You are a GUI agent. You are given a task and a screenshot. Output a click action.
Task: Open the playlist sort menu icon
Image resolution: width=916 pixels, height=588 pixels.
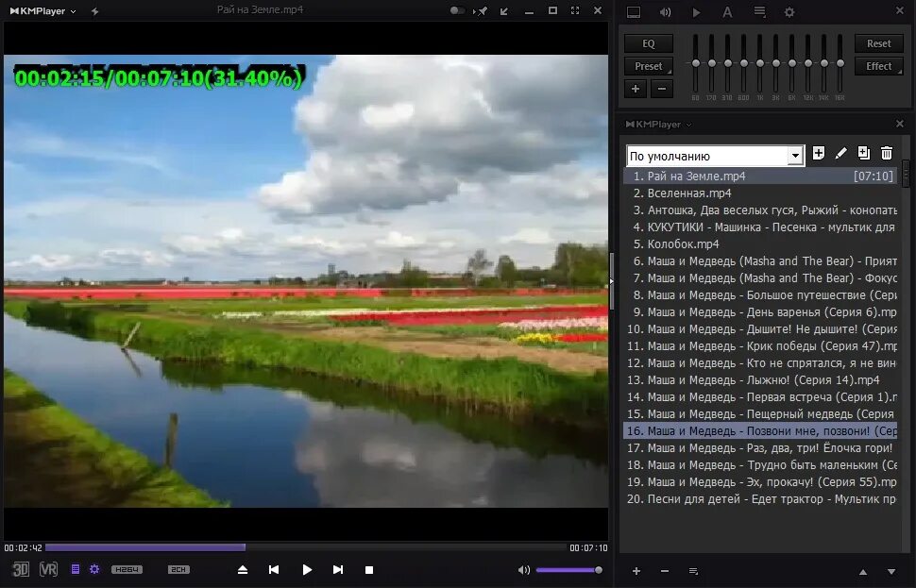point(693,571)
